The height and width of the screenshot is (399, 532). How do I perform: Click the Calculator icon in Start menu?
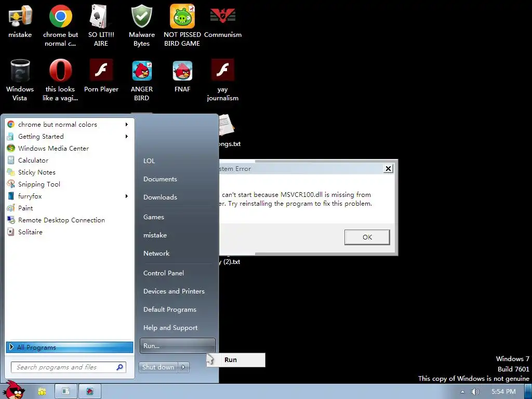point(11,160)
